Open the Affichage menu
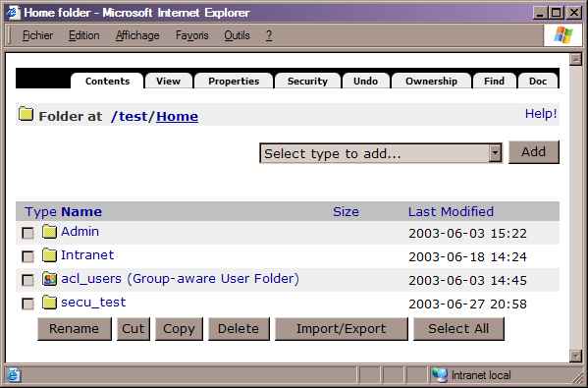The image size is (588, 388). pyautogui.click(x=137, y=35)
